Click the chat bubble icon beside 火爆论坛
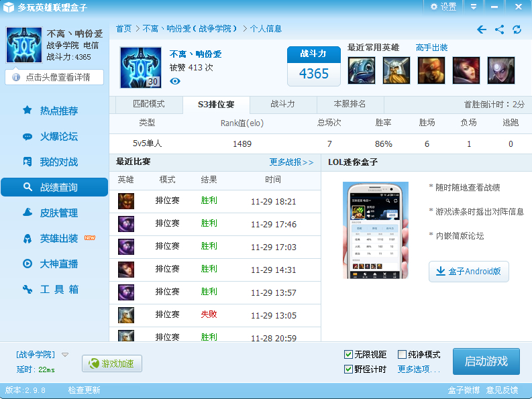Image resolution: width=532 pixels, height=399 pixels. [x=28, y=137]
